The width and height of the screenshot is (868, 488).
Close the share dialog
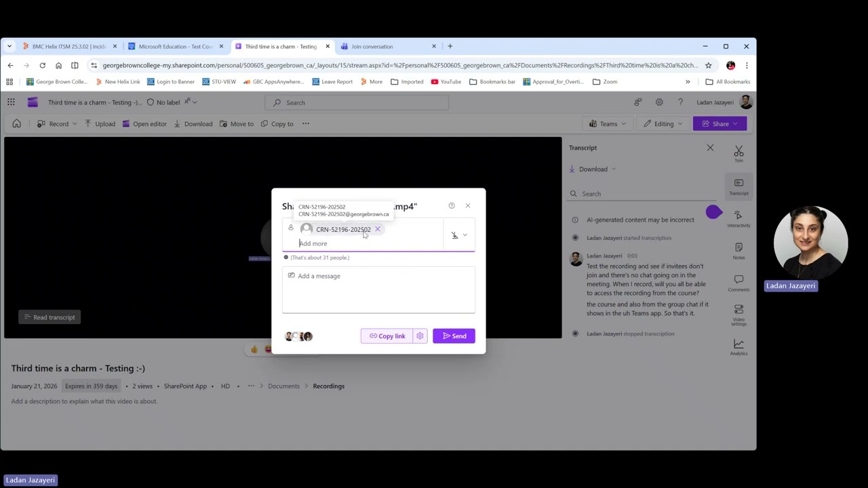pos(467,205)
